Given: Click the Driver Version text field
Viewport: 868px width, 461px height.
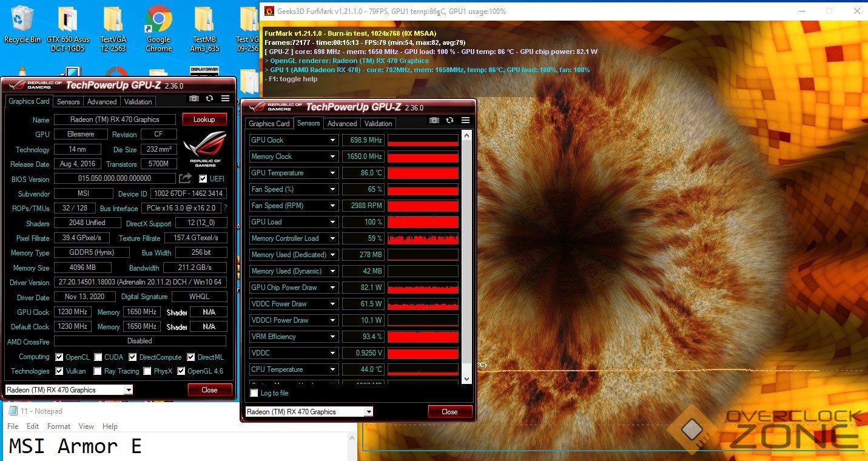Looking at the screenshot, I should (x=140, y=282).
